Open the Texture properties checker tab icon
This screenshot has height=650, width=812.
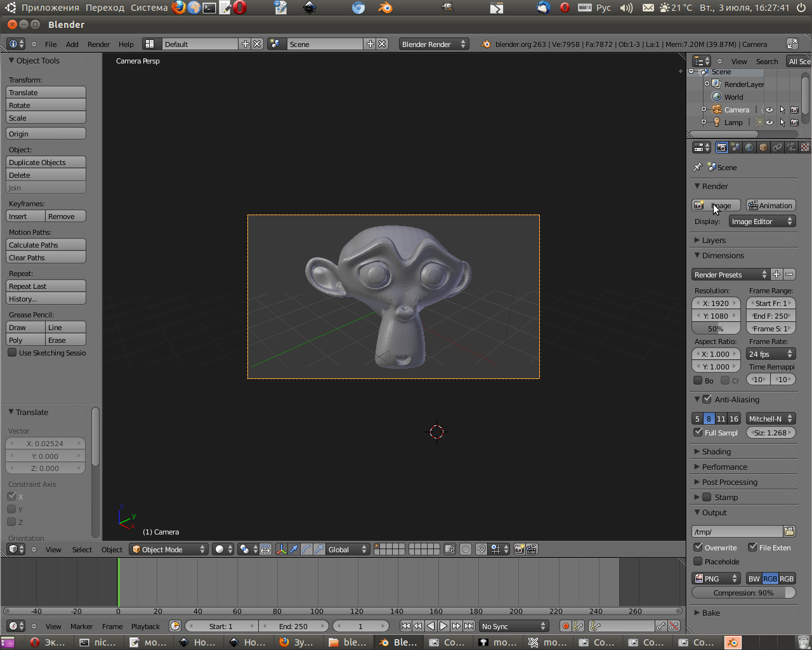[x=805, y=147]
